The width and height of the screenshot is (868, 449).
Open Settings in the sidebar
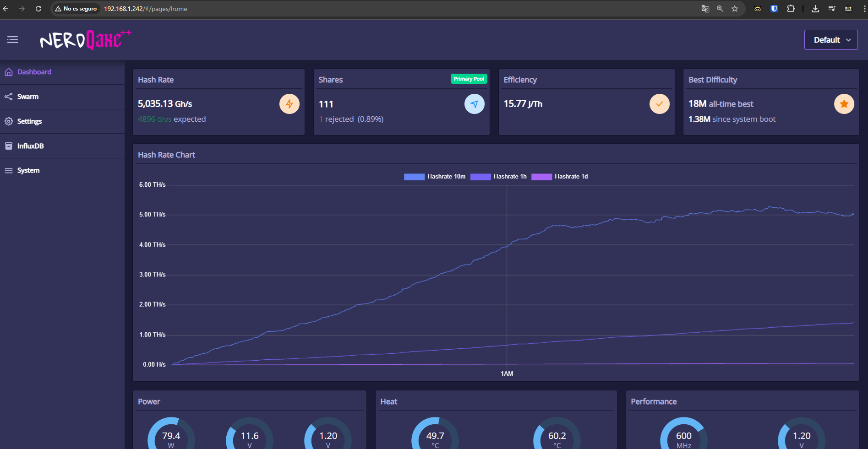29,121
